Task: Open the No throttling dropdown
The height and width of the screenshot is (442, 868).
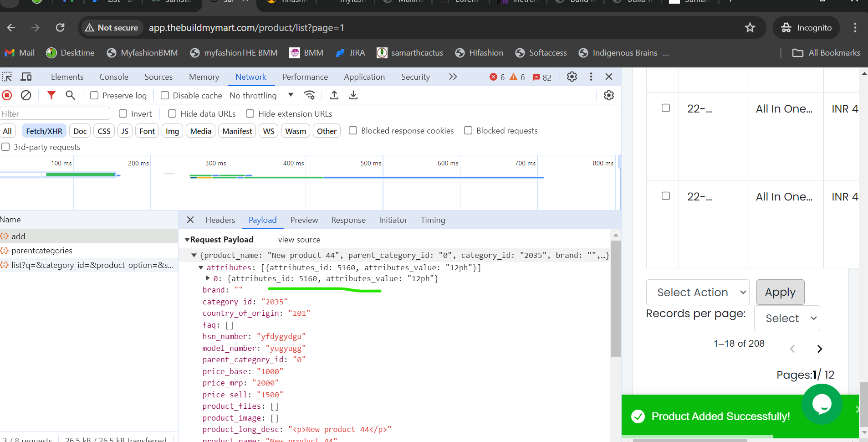Action: (261, 95)
